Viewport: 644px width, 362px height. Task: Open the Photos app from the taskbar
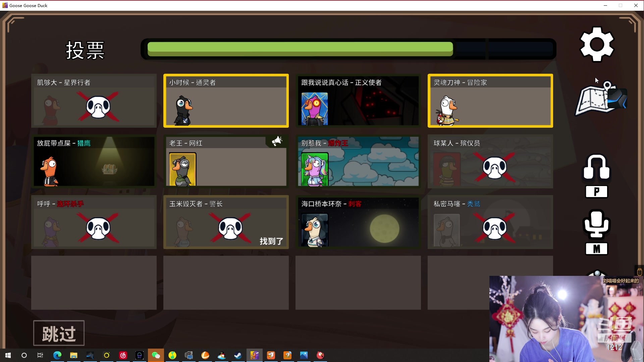tap(304, 355)
